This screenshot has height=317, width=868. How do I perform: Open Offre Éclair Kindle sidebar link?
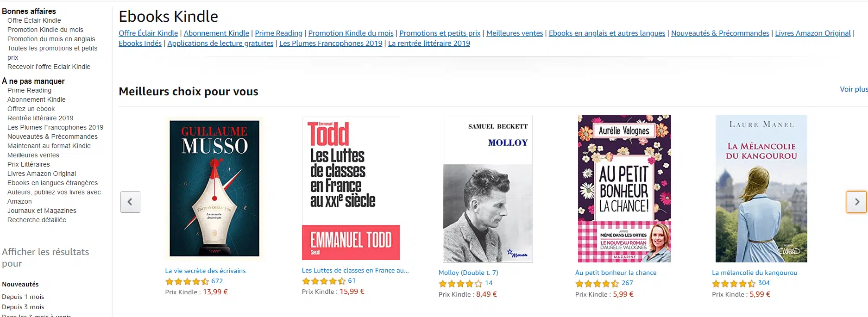click(34, 20)
